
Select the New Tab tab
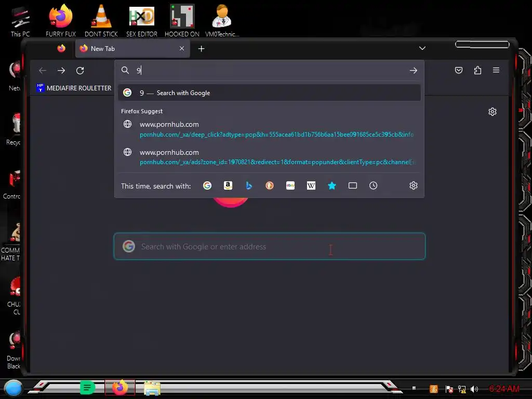tap(132, 48)
